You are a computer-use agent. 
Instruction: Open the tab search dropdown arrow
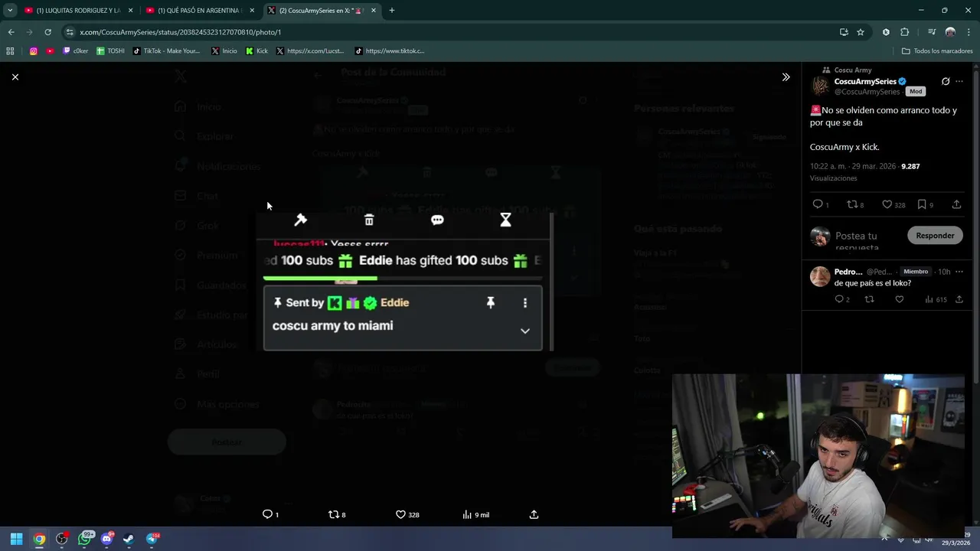click(x=10, y=11)
